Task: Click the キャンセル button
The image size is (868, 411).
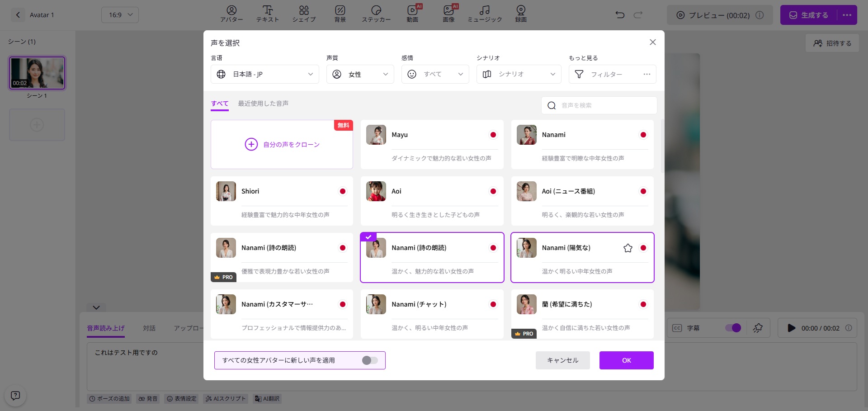Action: pyautogui.click(x=562, y=360)
